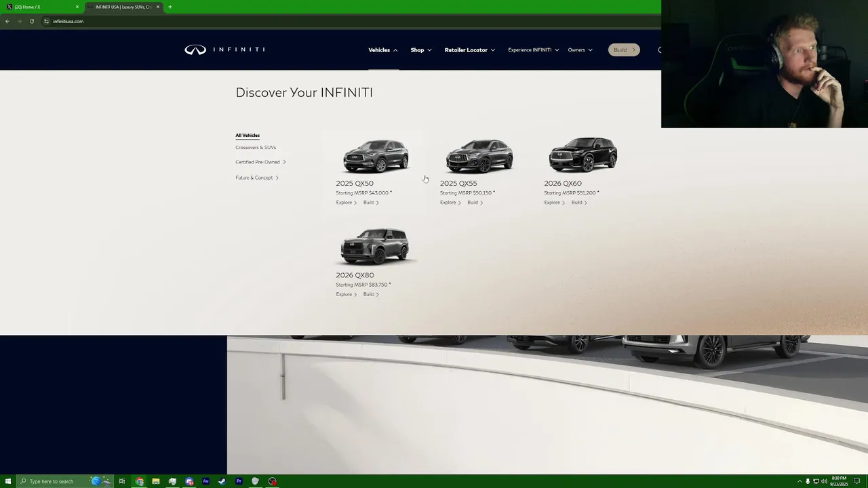The image size is (868, 488).
Task: Click the 2025 QX50 vehicle image
Action: (376, 156)
